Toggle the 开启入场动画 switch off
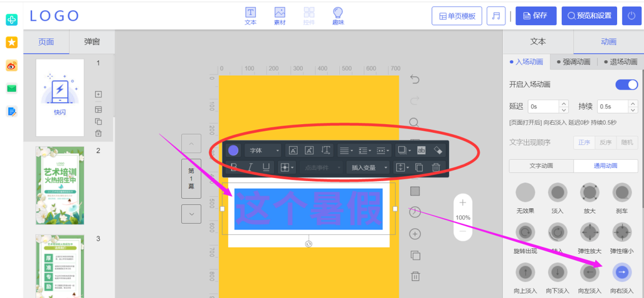Screen dimensions: 644x298 pos(626,85)
